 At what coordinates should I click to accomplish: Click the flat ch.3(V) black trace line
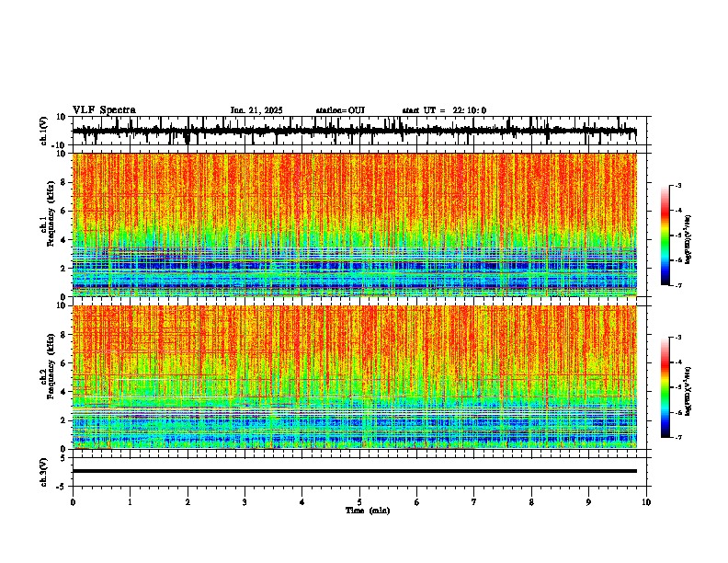pyautogui.click(x=354, y=471)
